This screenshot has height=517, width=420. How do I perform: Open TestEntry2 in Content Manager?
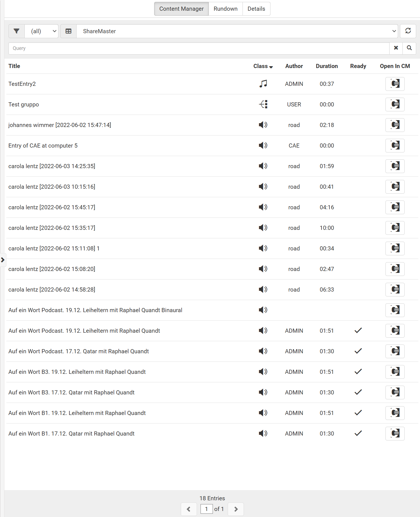395,84
